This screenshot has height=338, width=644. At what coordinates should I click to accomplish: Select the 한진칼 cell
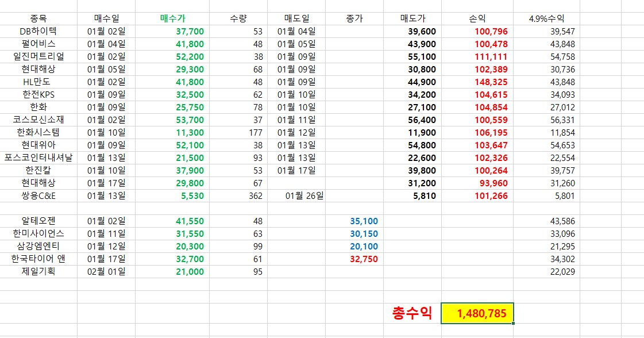pos(38,170)
